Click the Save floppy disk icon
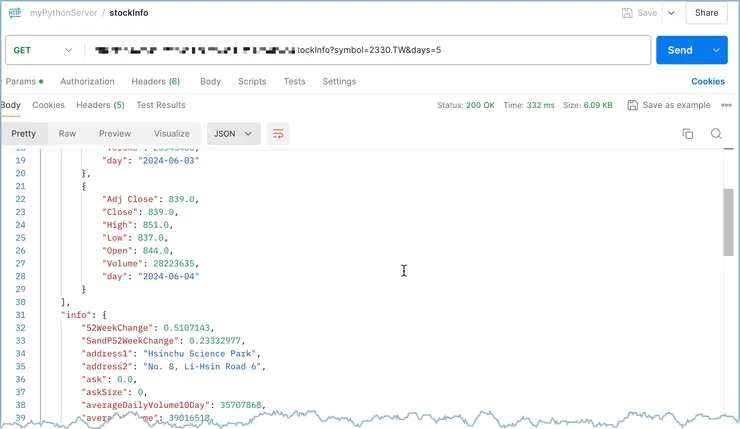 click(x=627, y=13)
